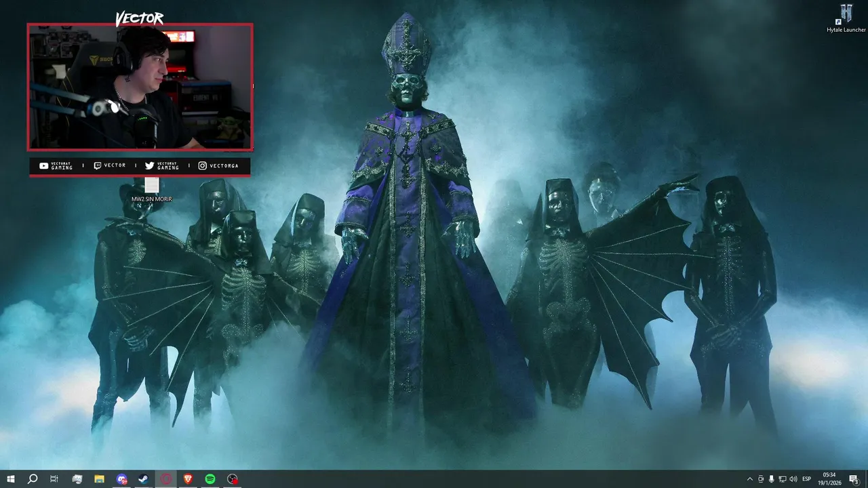Change the ESP input language
The width and height of the screenshot is (868, 488).
point(807,479)
